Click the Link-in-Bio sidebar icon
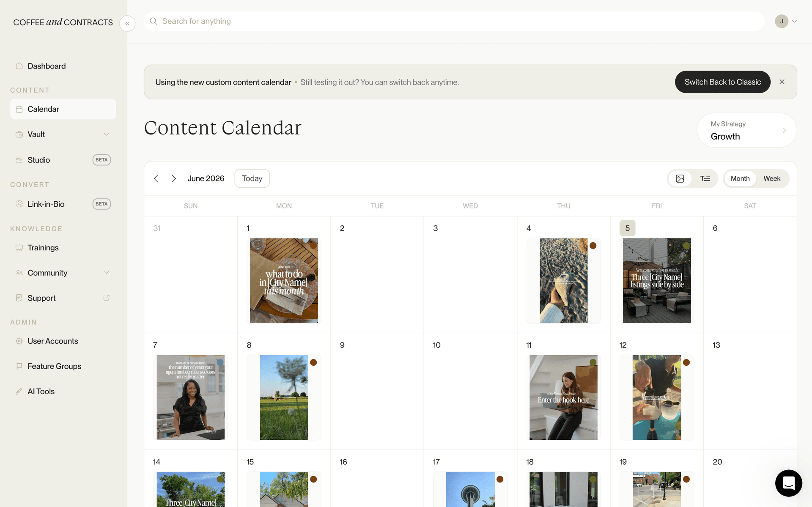Image resolution: width=812 pixels, height=507 pixels. coord(19,204)
